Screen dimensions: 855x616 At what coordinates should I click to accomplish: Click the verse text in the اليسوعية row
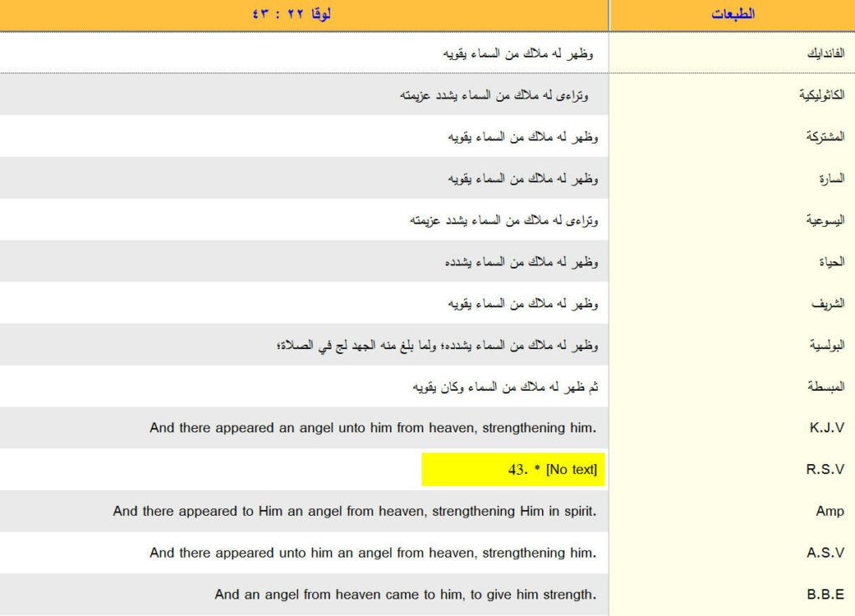[504, 220]
